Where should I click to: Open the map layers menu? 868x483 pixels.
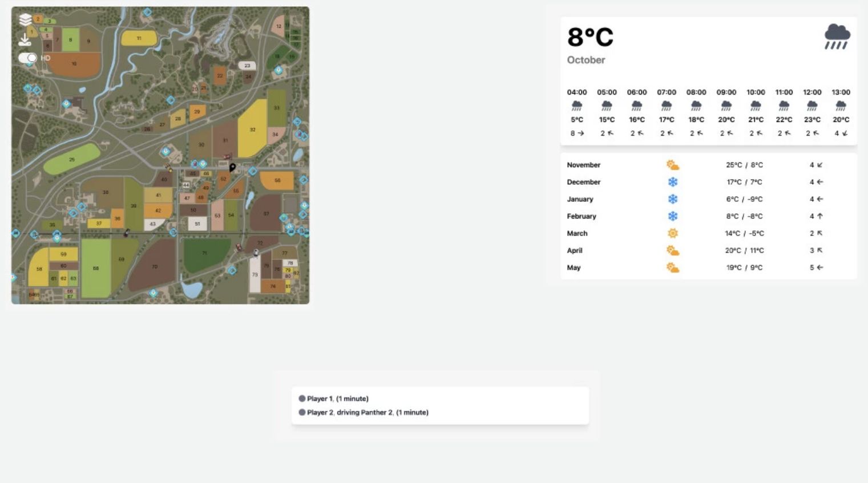point(25,20)
